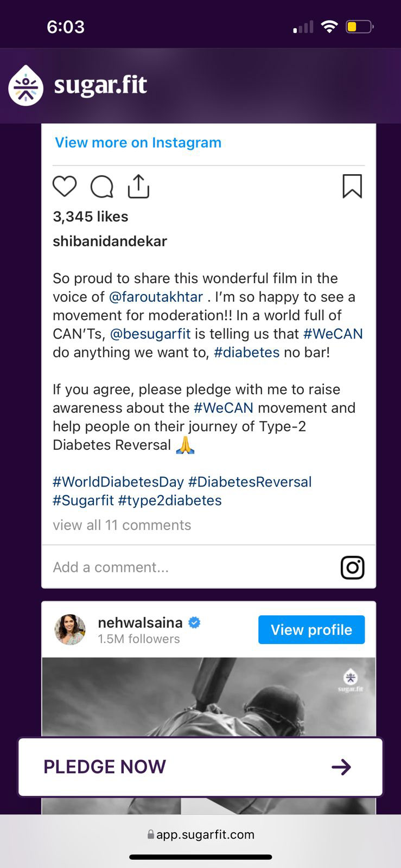The image size is (401, 868).
Task: Tap the app.sugarfit.com address bar
Action: [200, 834]
